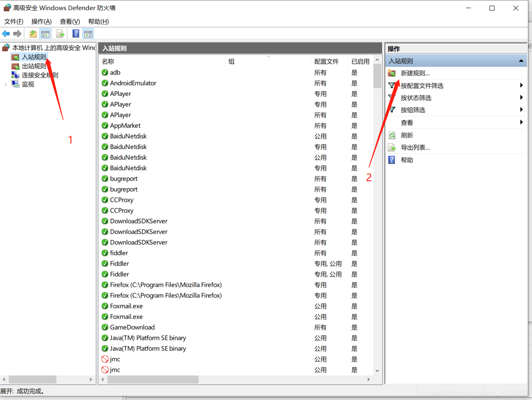Open the 文件(F) menu
The height and width of the screenshot is (400, 532).
coord(14,21)
